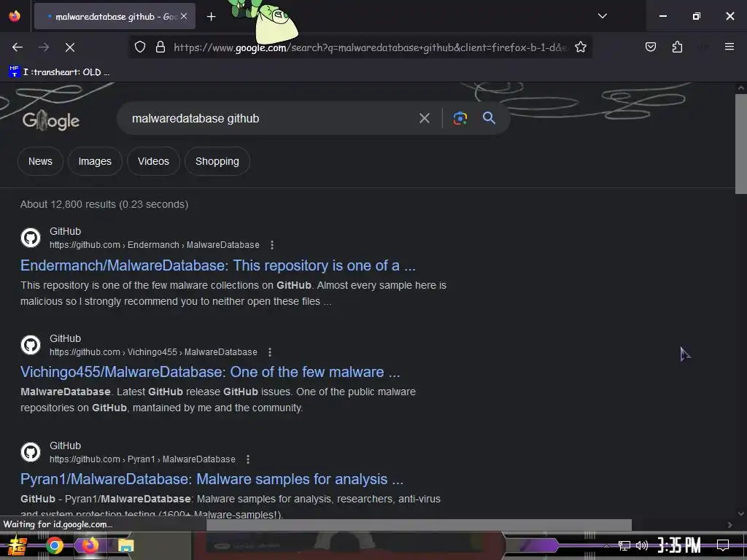
Task: Switch to Shopping results
Action: (x=217, y=161)
